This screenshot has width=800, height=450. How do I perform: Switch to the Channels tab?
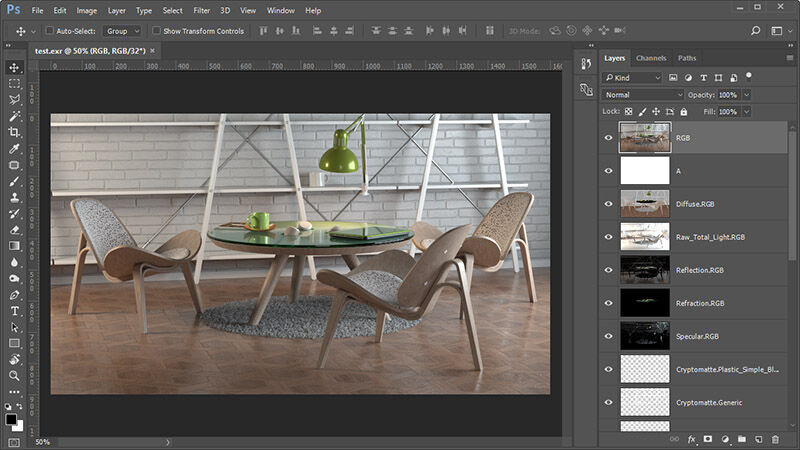650,58
